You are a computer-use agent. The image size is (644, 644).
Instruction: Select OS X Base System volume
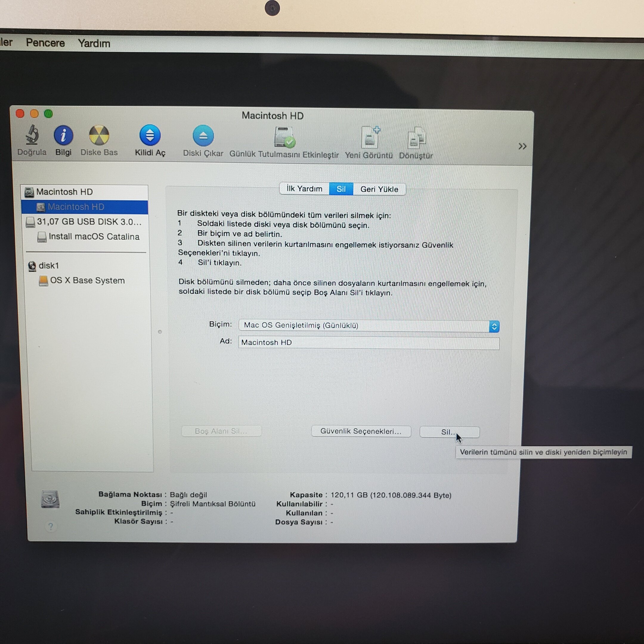coord(87,281)
